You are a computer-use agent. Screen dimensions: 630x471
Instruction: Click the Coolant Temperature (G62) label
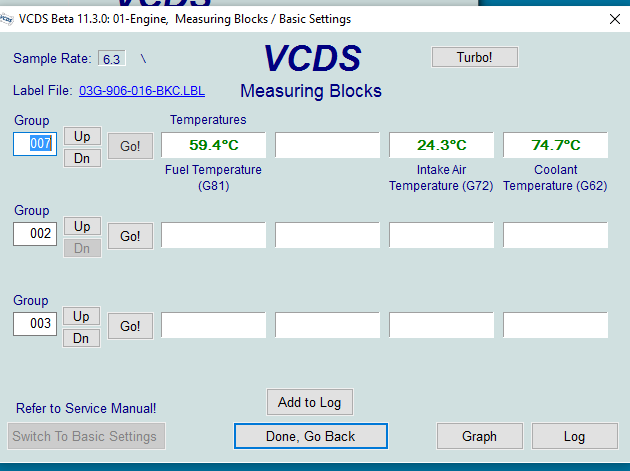[x=555, y=178]
